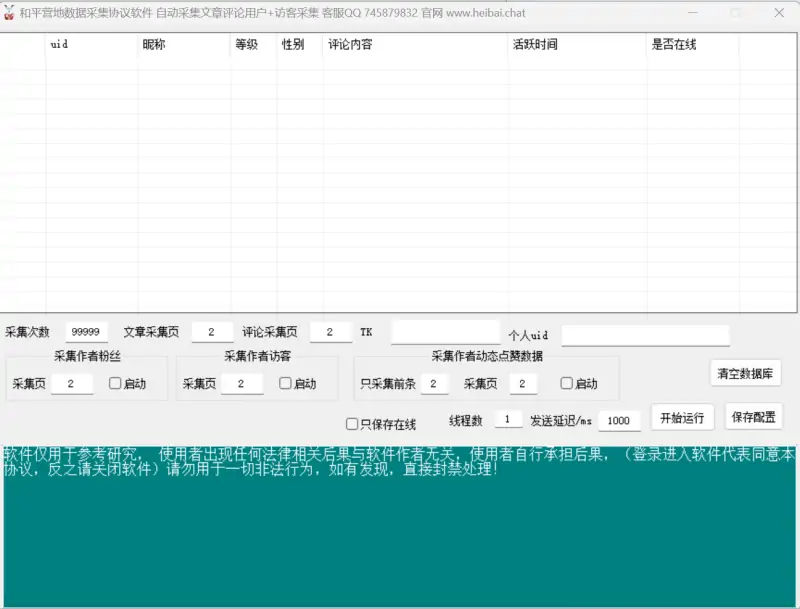This screenshot has width=800, height=609.
Task: Select the 采集次数 input field
Action: click(86, 331)
